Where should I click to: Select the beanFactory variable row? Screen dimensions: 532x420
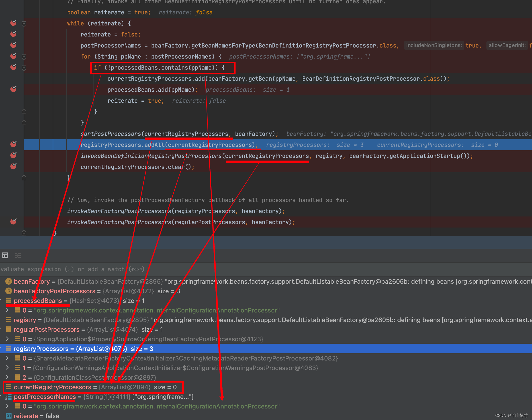[266, 282]
